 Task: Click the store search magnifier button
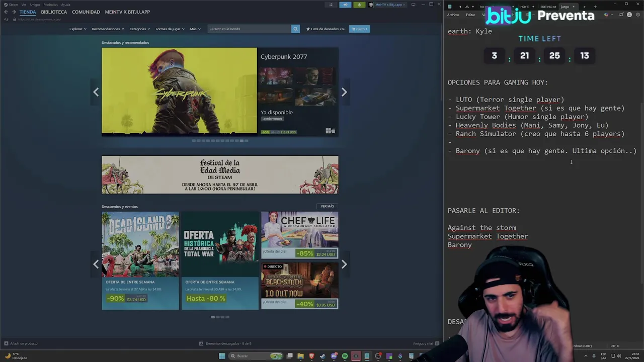pyautogui.click(x=295, y=29)
